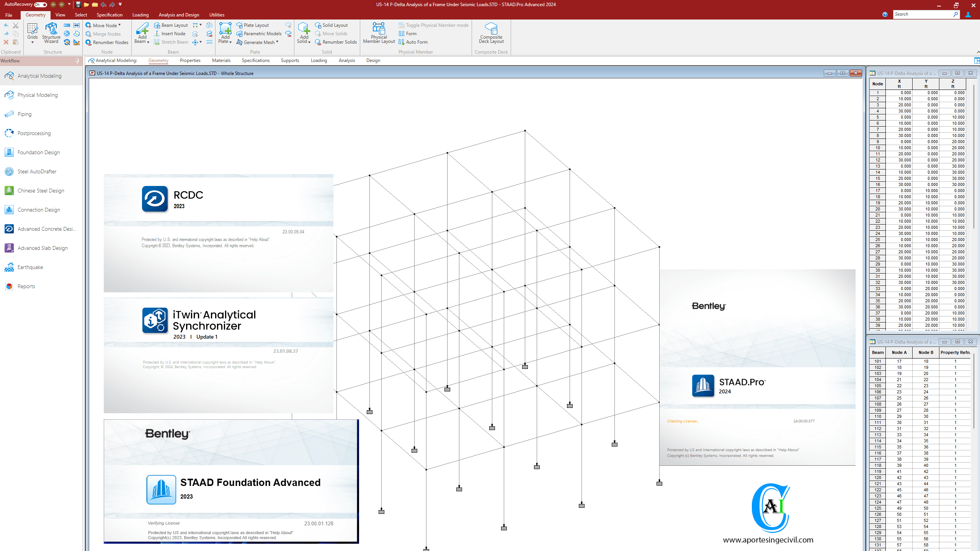Open the Earthquake workflow
The width and height of the screenshot is (980, 551).
point(30,267)
